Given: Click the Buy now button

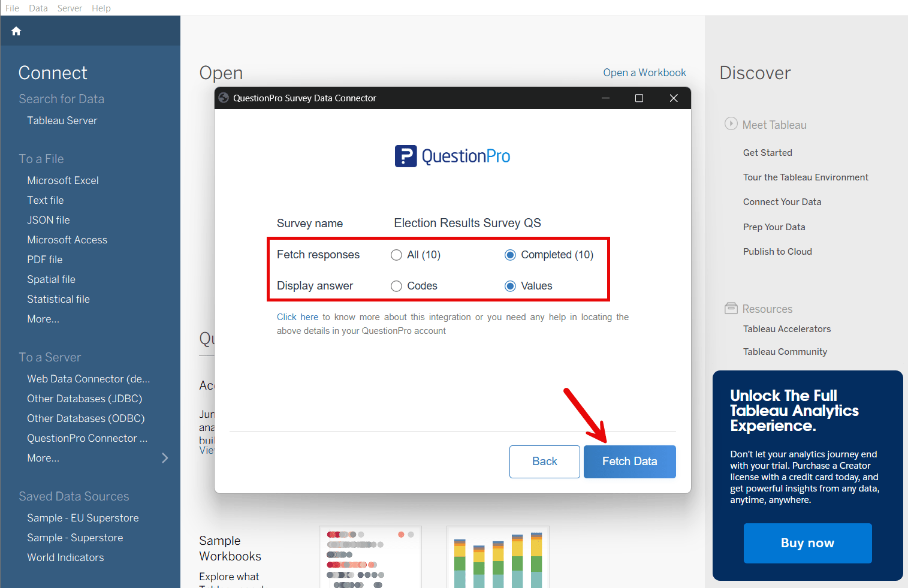Looking at the screenshot, I should pyautogui.click(x=808, y=543).
